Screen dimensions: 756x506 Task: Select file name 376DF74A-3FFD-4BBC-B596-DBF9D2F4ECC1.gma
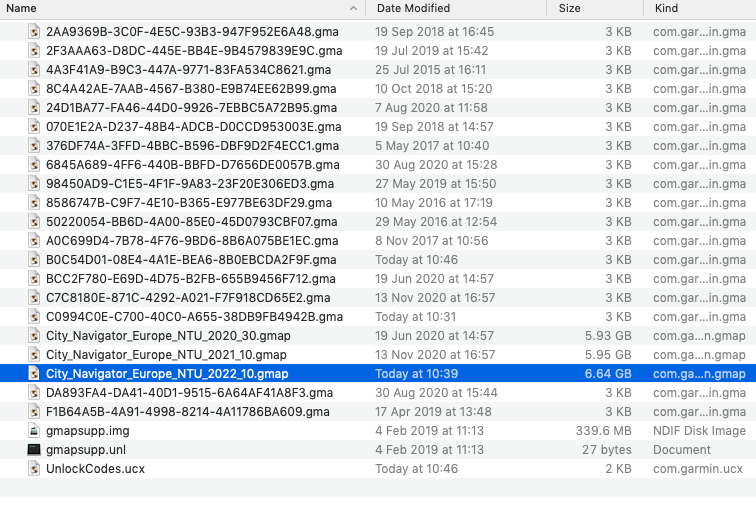click(192, 146)
